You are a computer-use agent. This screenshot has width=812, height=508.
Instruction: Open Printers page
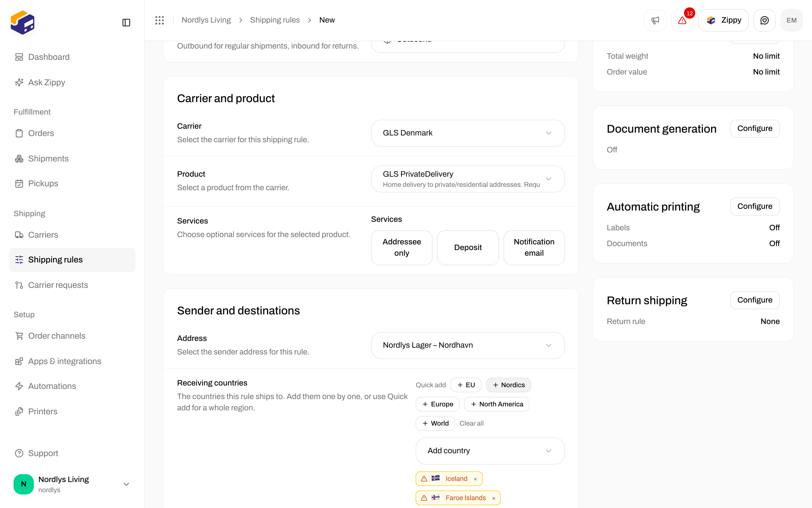point(72,411)
